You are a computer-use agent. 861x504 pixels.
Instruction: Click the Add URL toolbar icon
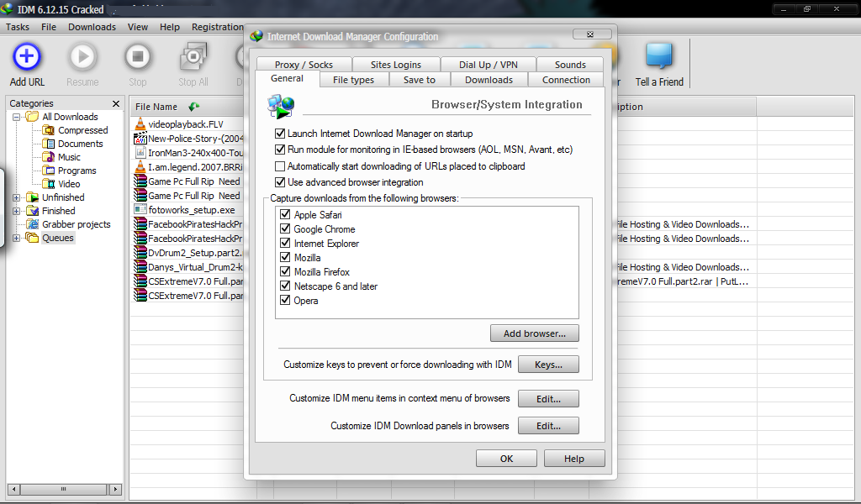(27, 56)
